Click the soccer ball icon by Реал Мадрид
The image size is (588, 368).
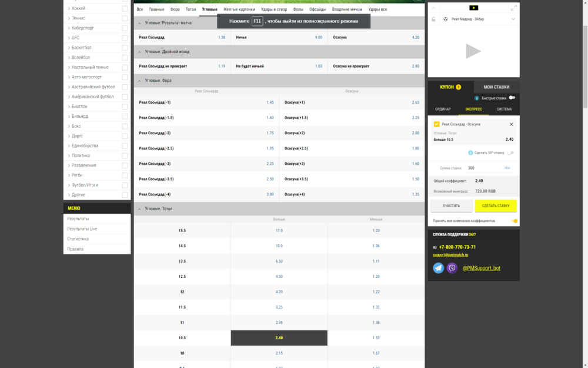click(446, 19)
